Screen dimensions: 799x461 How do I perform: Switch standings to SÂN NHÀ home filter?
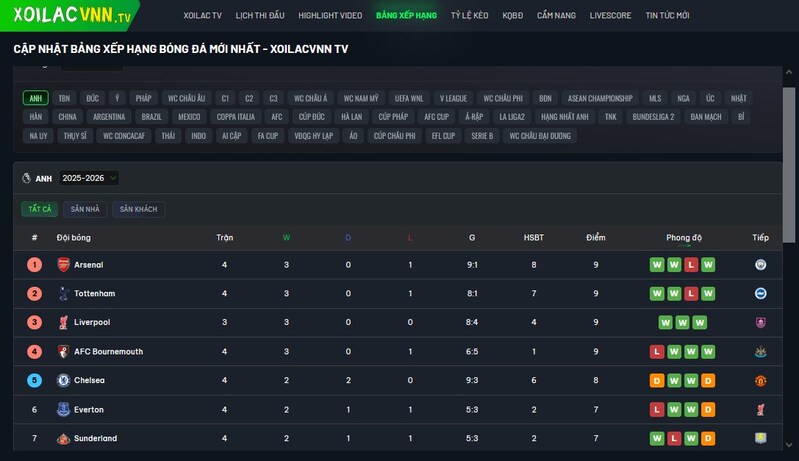click(85, 209)
